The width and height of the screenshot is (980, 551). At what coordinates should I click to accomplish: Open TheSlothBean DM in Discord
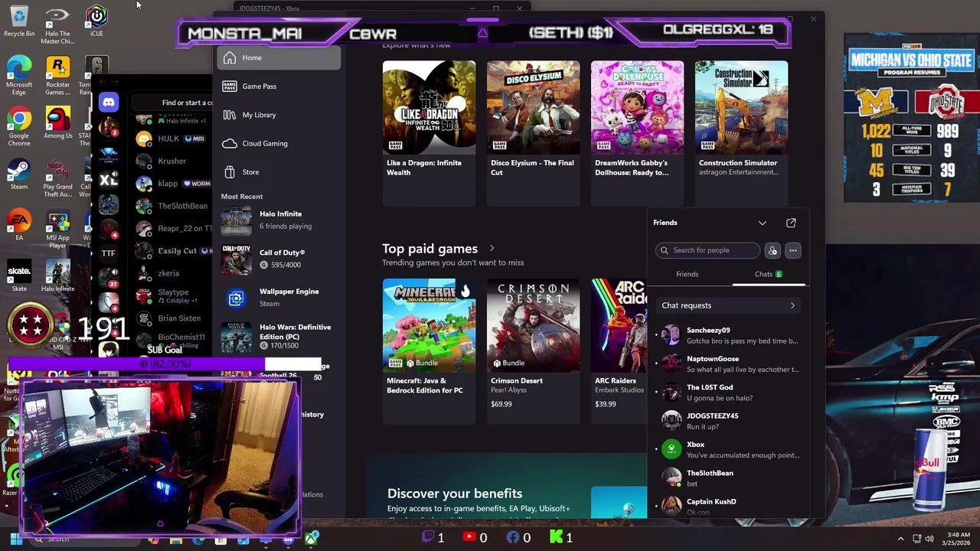pos(173,206)
